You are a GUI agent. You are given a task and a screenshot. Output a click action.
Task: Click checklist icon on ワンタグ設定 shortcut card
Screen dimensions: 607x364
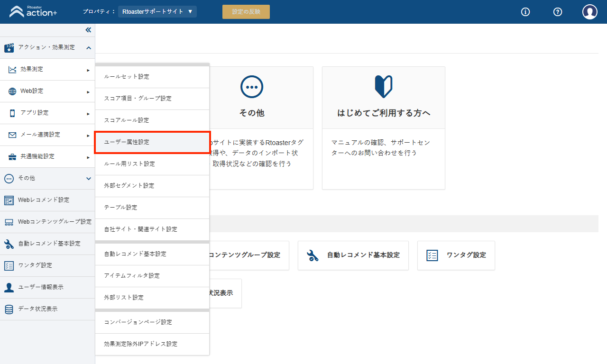coord(432,255)
